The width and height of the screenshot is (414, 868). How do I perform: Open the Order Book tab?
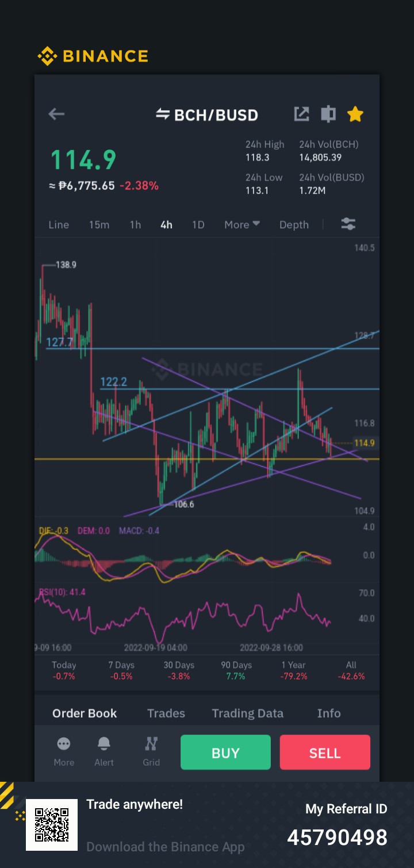coord(85,713)
